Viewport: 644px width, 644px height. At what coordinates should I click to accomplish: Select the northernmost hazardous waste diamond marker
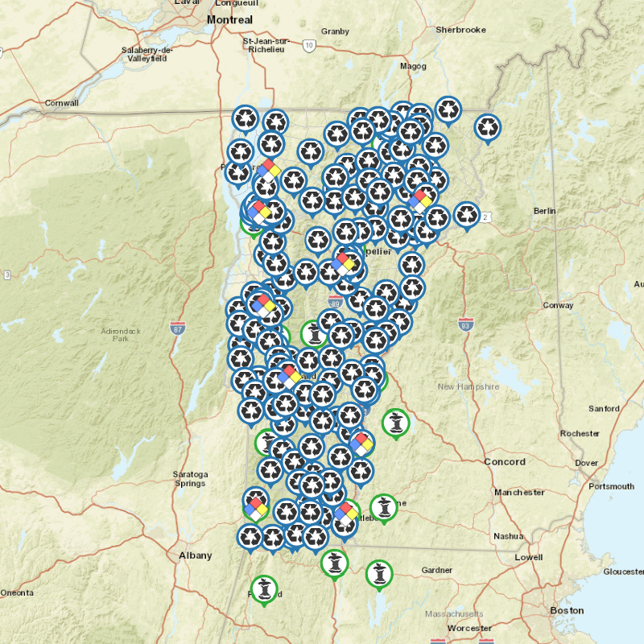pyautogui.click(x=268, y=170)
